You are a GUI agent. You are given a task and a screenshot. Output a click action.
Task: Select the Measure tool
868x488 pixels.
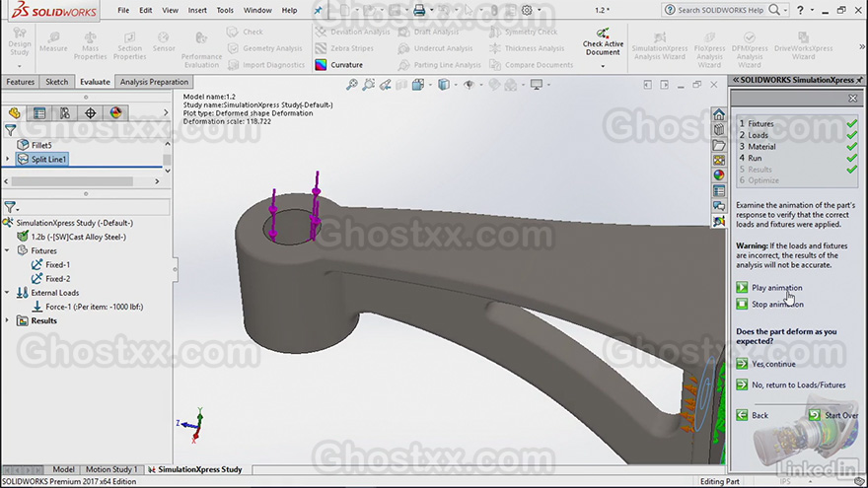(x=53, y=42)
